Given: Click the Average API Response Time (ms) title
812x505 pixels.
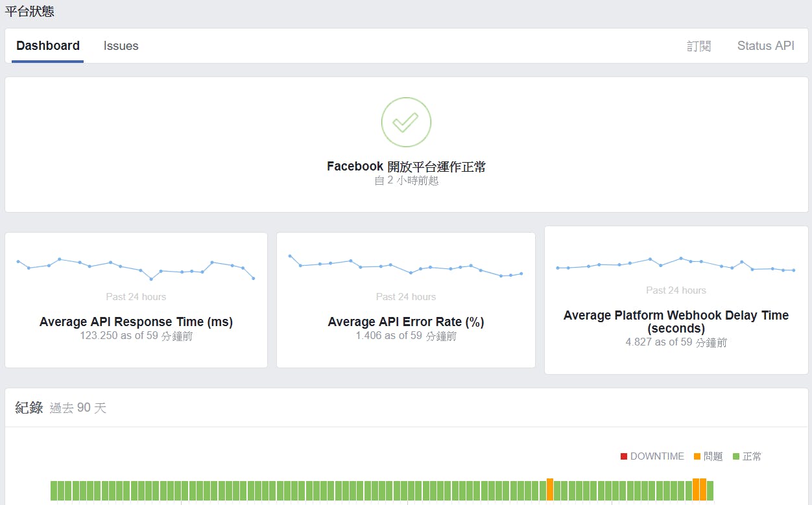Looking at the screenshot, I should pos(136,322).
